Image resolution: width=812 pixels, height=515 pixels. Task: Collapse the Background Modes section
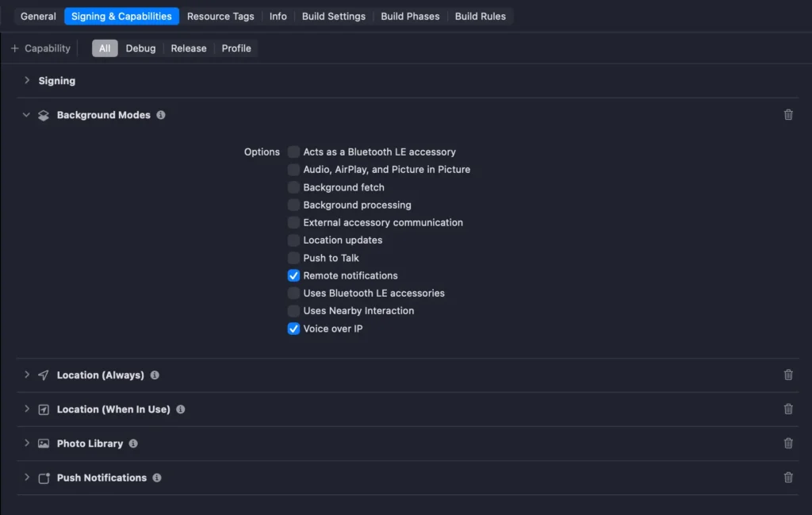(x=27, y=115)
